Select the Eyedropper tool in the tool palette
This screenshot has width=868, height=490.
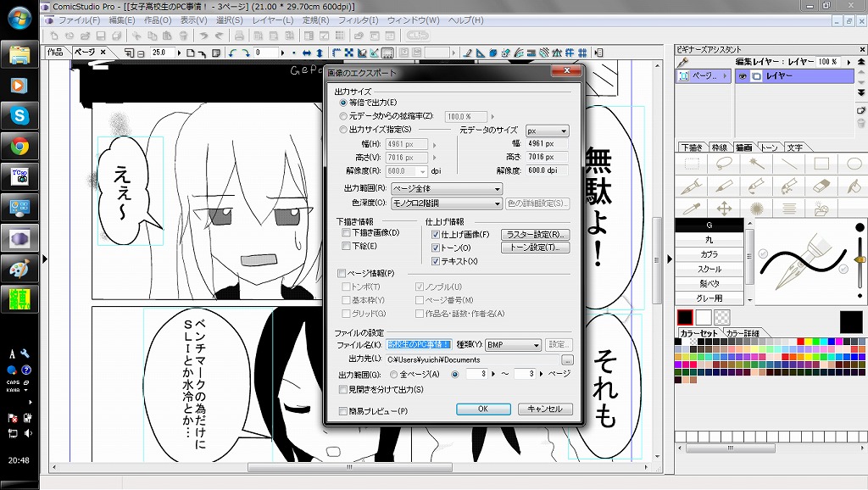(x=693, y=208)
